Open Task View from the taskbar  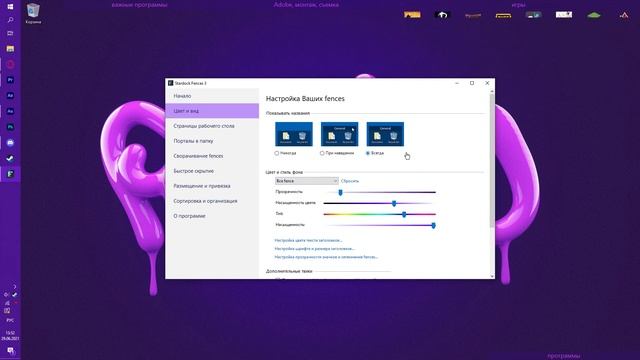click(x=10, y=33)
